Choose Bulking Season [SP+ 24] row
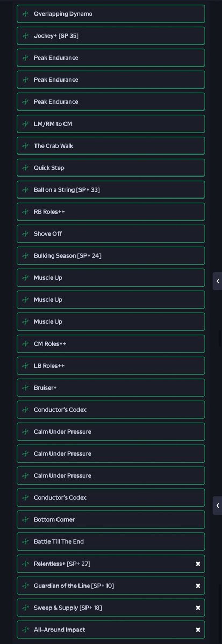This screenshot has height=644, width=222. click(x=111, y=256)
